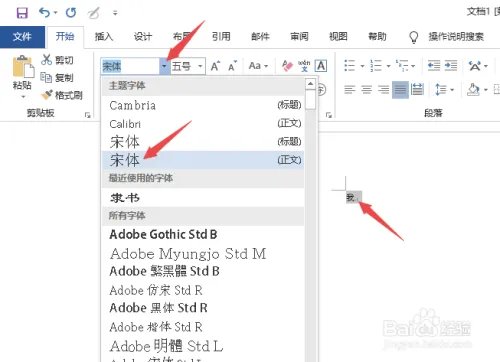
Task: Click the font name box showing 宋体
Action: [130, 66]
